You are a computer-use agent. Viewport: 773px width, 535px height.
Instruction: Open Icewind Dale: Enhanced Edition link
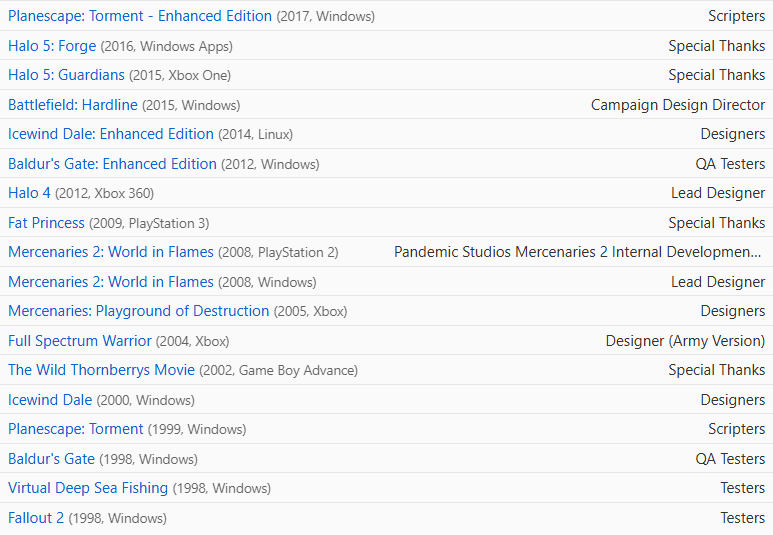coord(111,134)
